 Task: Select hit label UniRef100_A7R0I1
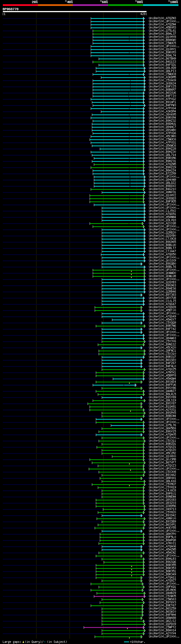click(162, 543)
